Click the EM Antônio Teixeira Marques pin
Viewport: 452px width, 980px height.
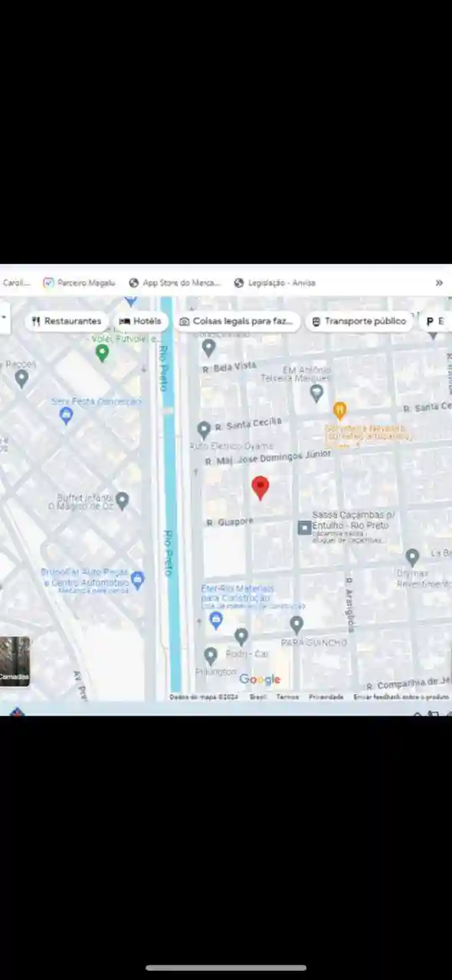(x=316, y=394)
